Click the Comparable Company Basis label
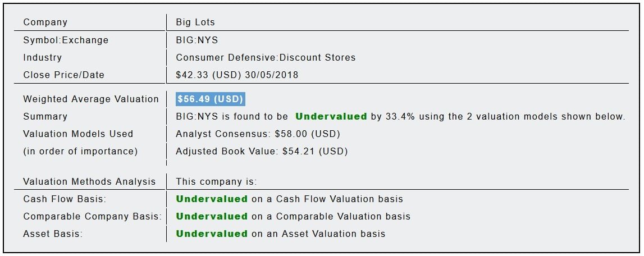 coord(92,216)
